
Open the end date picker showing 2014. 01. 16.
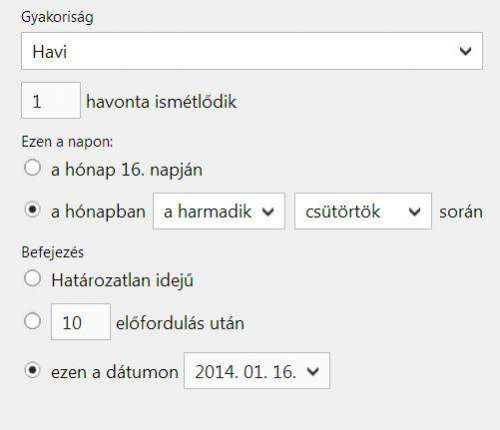(x=257, y=371)
